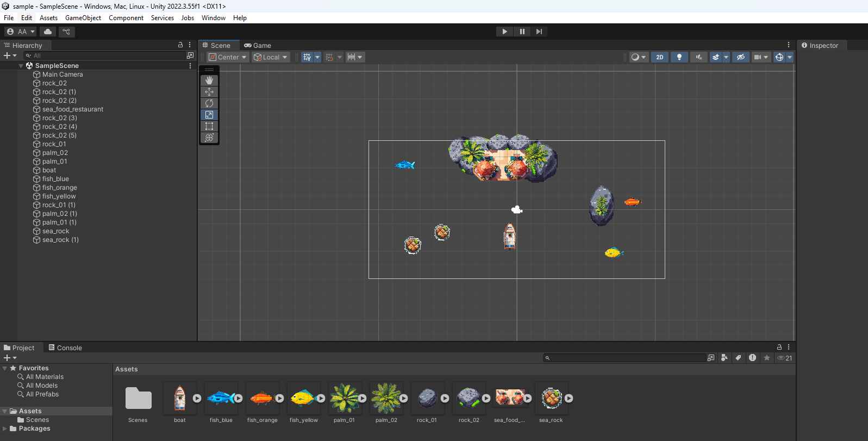Select the Move tool
The image size is (868, 441).
pos(209,92)
